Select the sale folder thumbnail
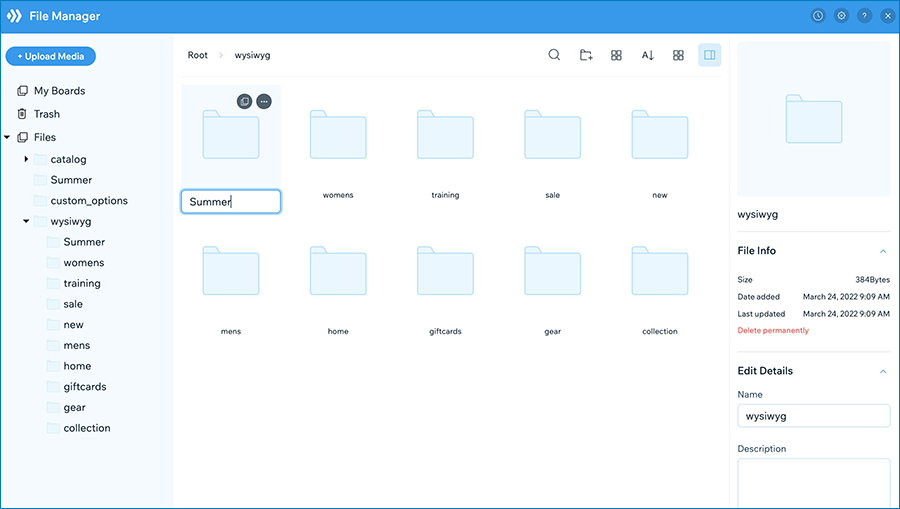900x509 pixels. [x=553, y=135]
